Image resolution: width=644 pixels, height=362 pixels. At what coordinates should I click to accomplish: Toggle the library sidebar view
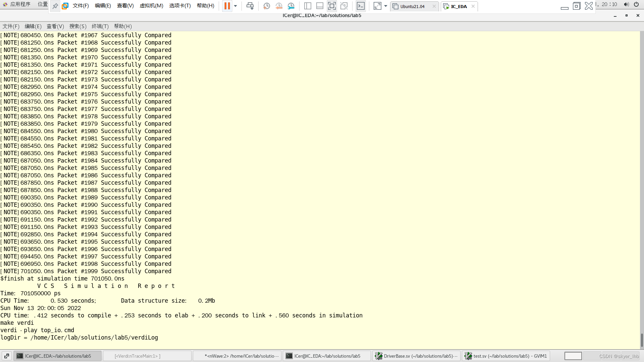(308, 6)
